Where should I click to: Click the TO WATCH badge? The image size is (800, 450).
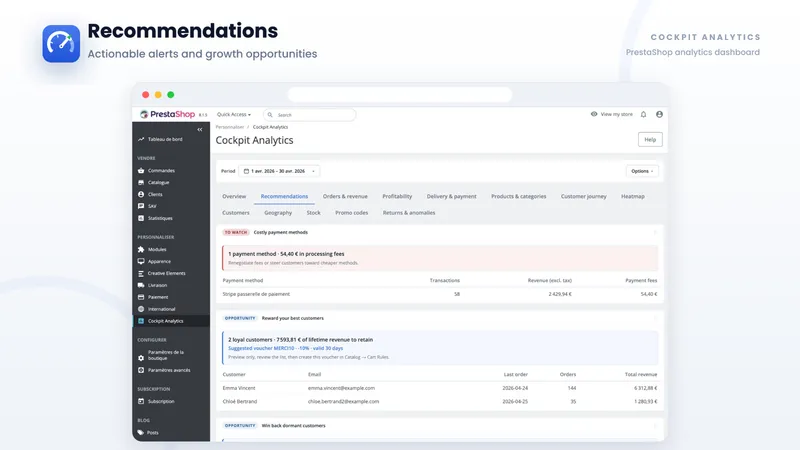pyautogui.click(x=236, y=232)
